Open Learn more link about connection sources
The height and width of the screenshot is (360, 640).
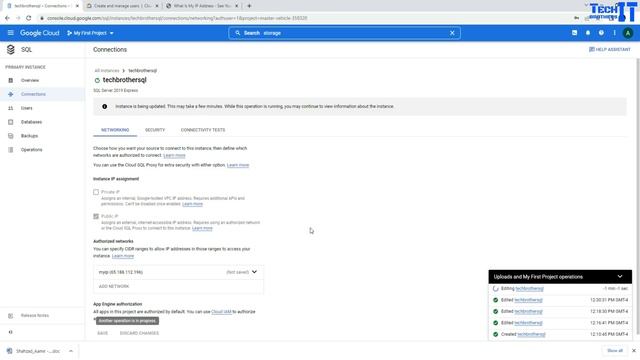pos(174,156)
